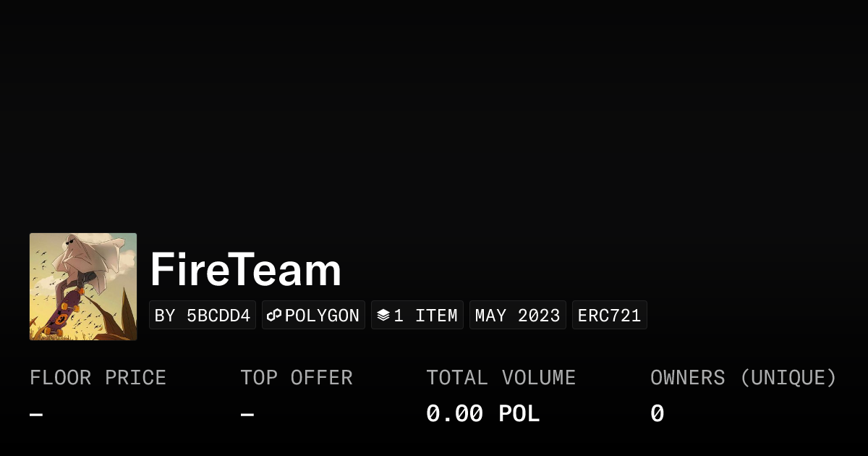
Task: Click the stacked layers icon
Action: coord(383,316)
